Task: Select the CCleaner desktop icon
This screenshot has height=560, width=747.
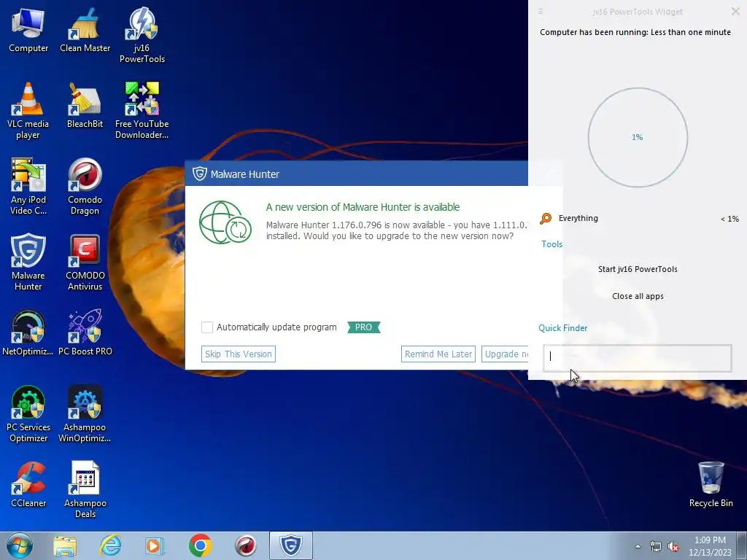Action: point(28,485)
